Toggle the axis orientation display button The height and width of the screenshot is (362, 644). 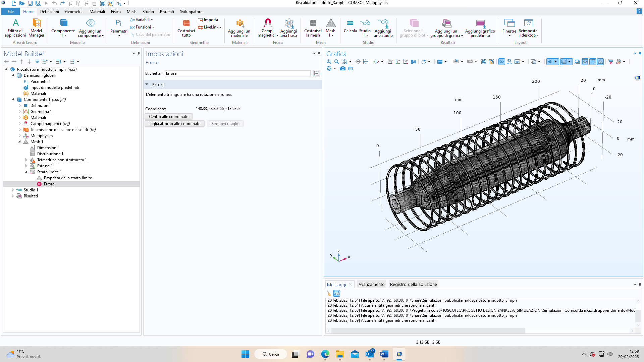tap(585, 62)
